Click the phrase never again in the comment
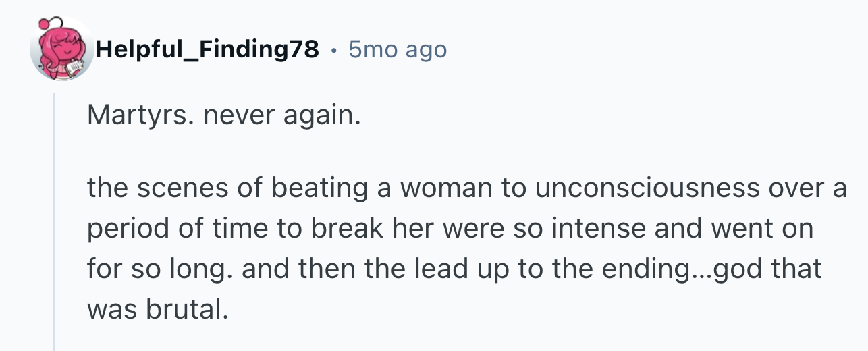The height and width of the screenshot is (351, 868). [279, 118]
